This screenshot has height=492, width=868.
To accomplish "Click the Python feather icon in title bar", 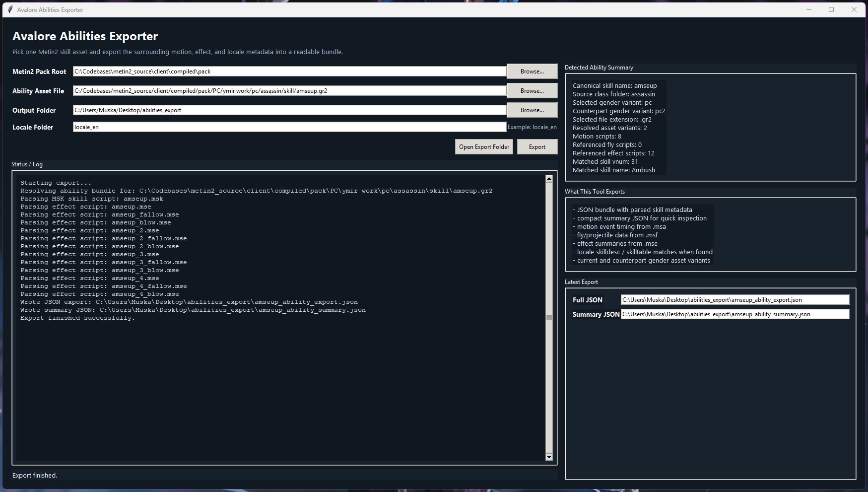I will [x=9, y=9].
